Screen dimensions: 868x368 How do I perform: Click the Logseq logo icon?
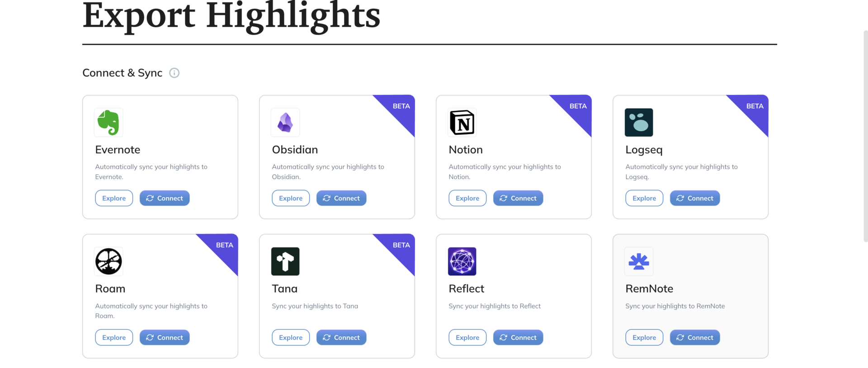pos(639,122)
